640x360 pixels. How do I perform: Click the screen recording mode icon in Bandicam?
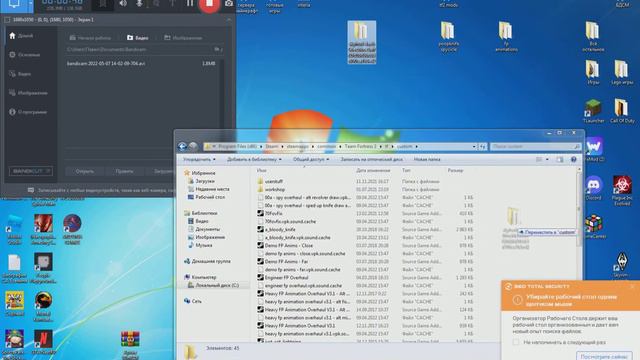tap(13, 4)
